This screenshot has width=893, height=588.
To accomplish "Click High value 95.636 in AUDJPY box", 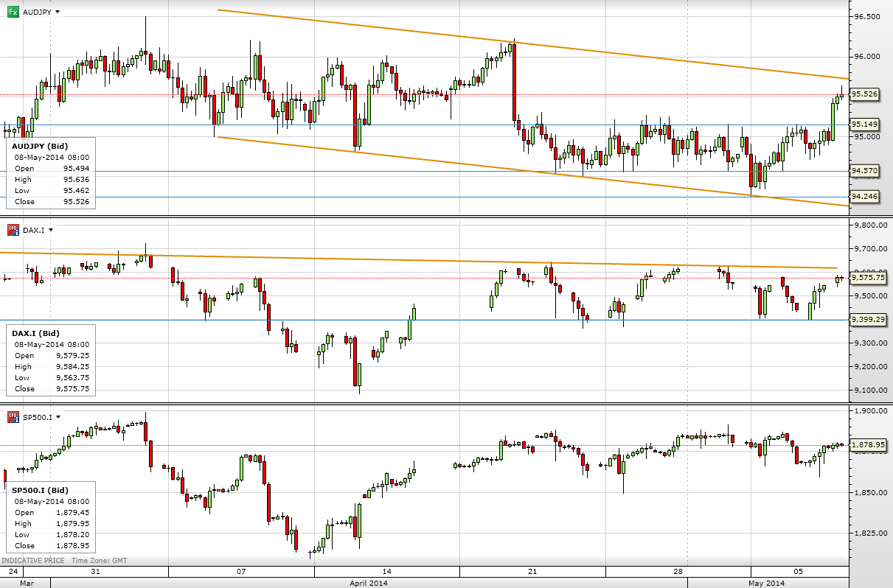I will click(75, 179).
